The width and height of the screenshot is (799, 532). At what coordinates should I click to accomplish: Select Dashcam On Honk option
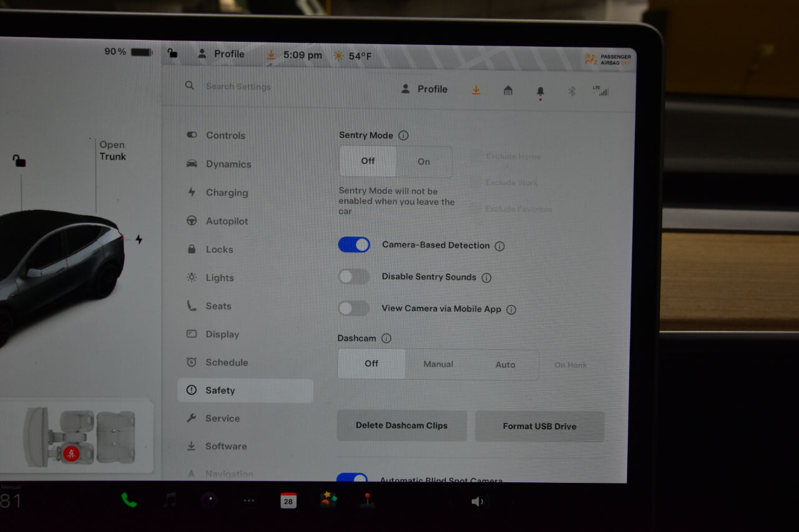(x=571, y=365)
